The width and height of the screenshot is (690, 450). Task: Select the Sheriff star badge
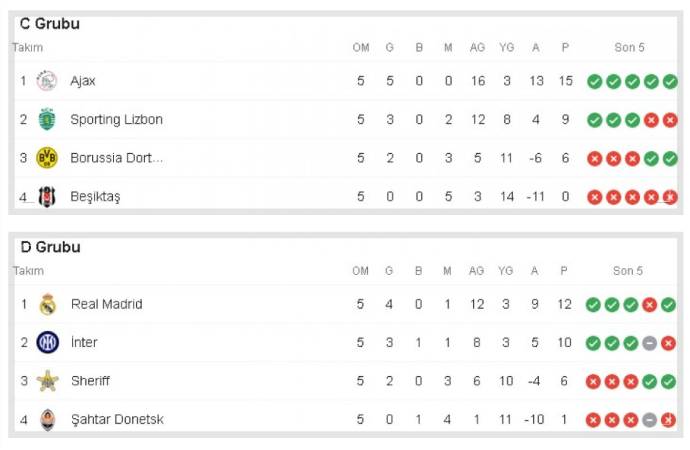(47, 381)
